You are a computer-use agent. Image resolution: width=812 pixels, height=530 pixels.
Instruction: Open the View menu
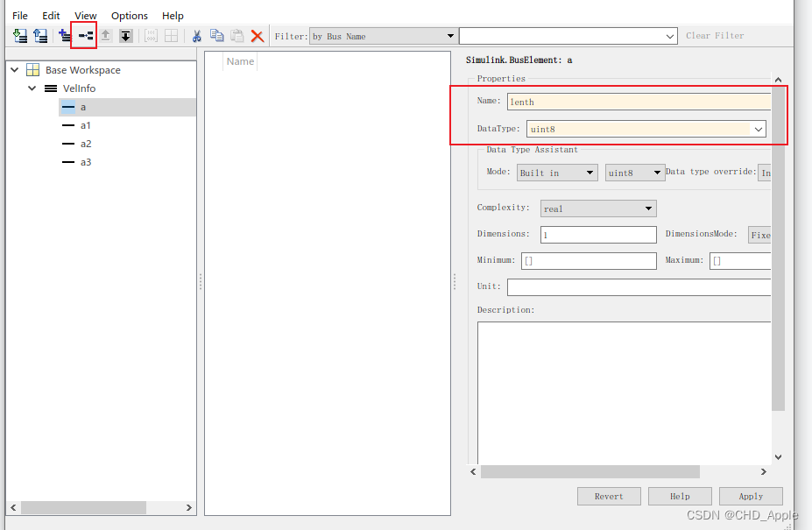click(85, 15)
